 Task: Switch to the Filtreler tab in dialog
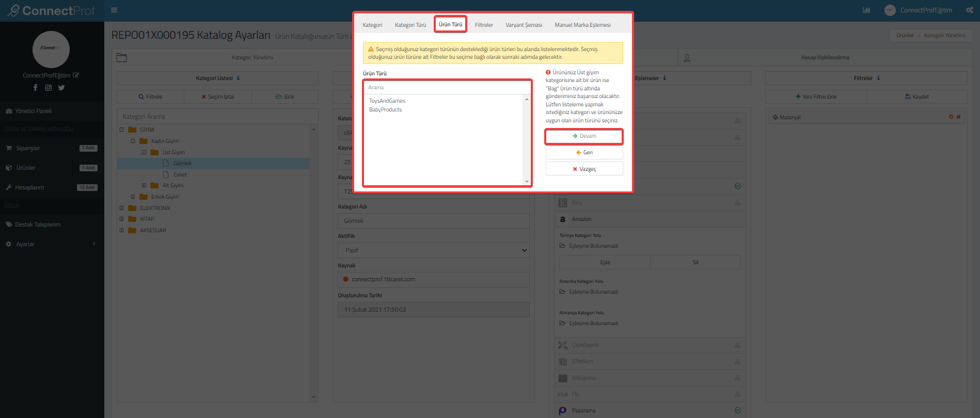coord(484,25)
